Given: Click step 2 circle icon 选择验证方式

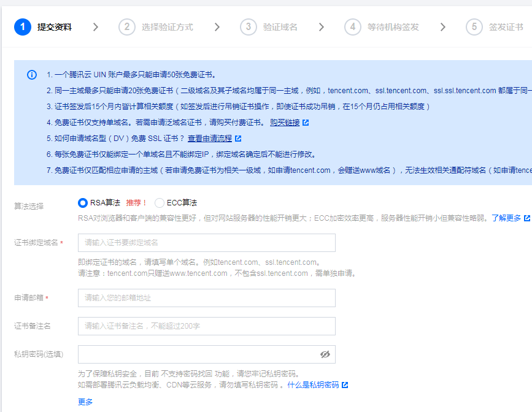Looking at the screenshot, I should pyautogui.click(x=126, y=27).
